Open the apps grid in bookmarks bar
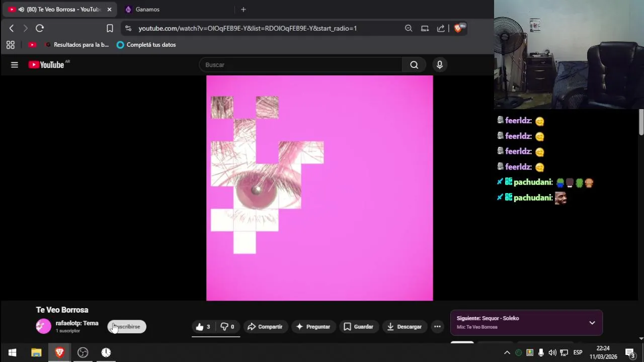Image resolution: width=644 pixels, height=362 pixels. (x=11, y=45)
